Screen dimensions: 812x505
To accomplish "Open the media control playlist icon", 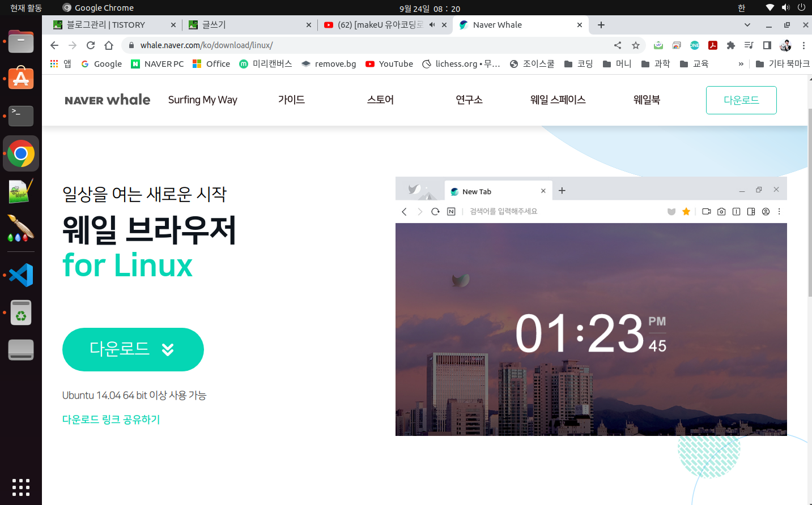I will (749, 45).
